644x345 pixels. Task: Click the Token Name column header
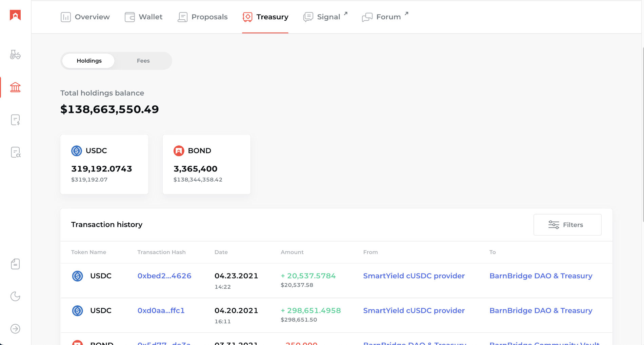[x=88, y=252]
